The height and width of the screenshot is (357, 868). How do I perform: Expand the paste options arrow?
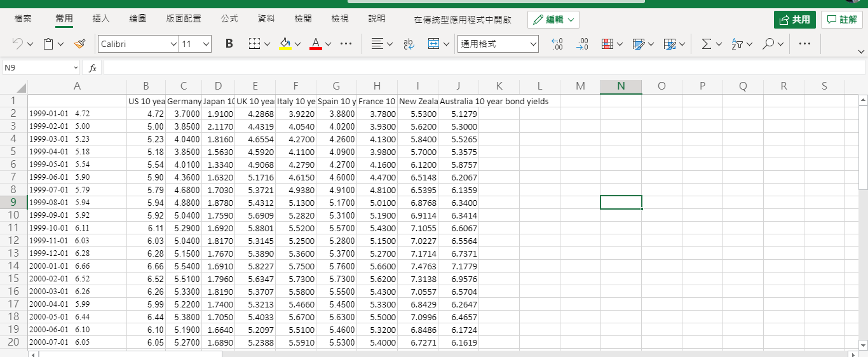(61, 44)
